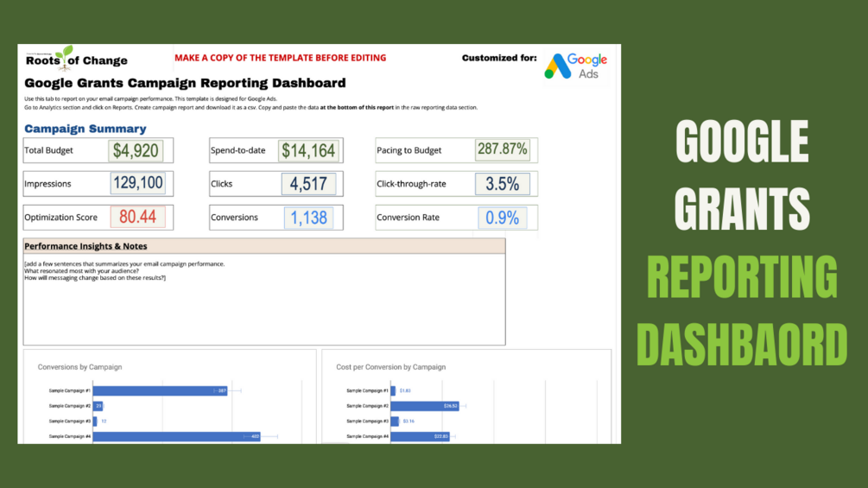The width and height of the screenshot is (868, 488).
Task: Click the Spend-to-date label
Action: coord(238,150)
